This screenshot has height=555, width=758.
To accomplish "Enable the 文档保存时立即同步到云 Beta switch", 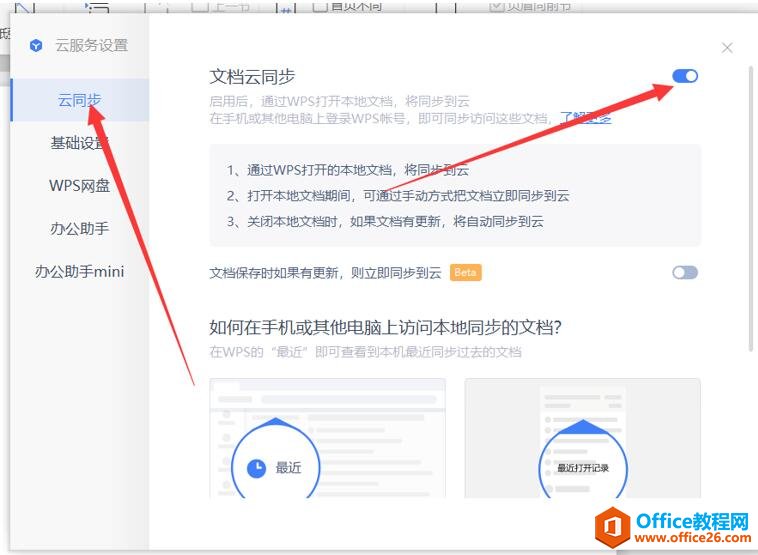I will [685, 273].
